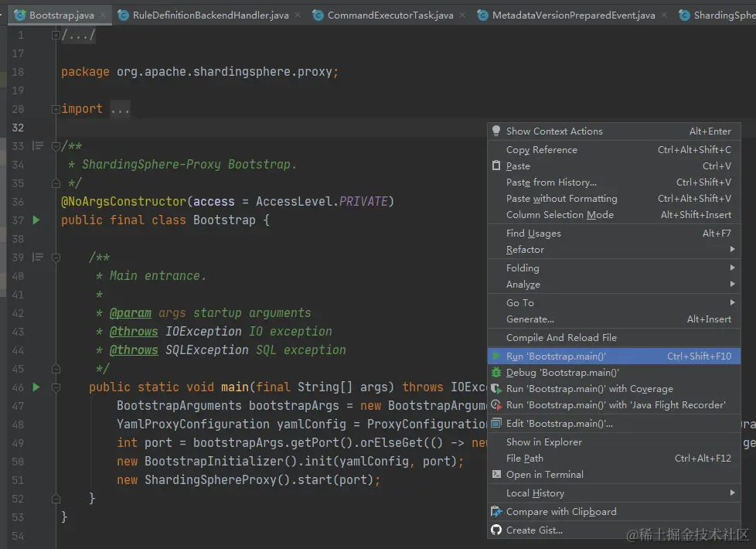
Task: Click the @param javadoc tag on line 42
Action: click(130, 313)
